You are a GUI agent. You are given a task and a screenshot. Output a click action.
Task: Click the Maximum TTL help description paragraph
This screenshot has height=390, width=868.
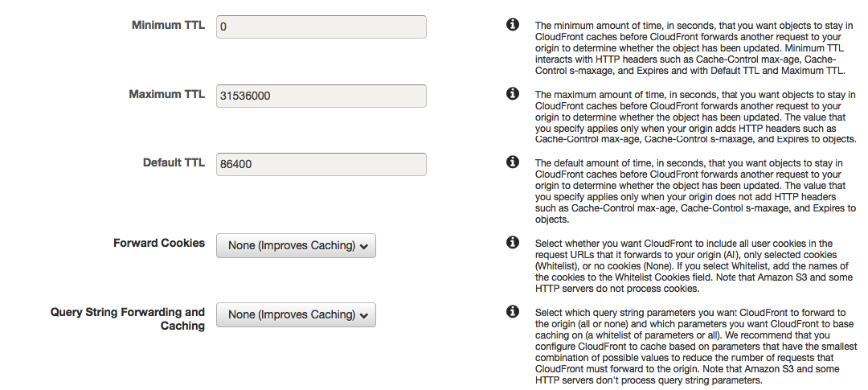click(x=695, y=117)
